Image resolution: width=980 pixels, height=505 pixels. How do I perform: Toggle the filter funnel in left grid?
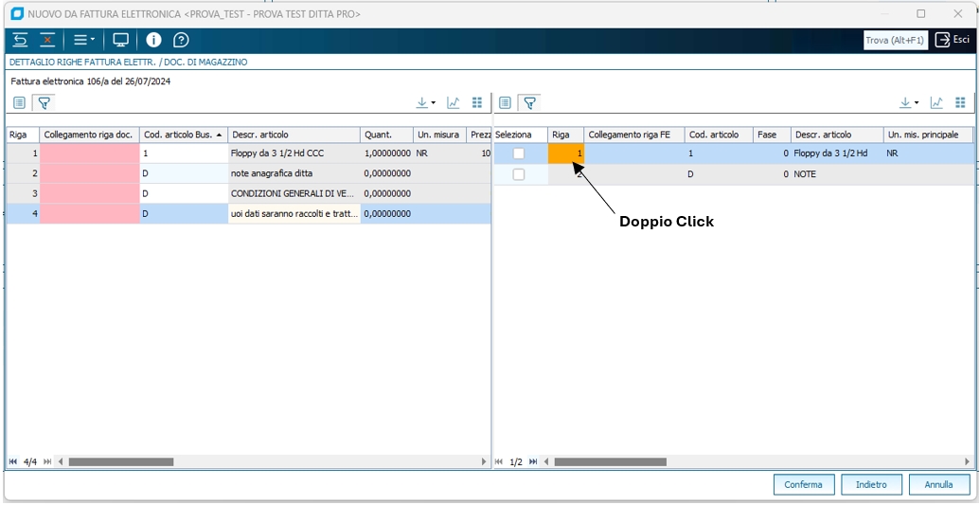tap(44, 102)
